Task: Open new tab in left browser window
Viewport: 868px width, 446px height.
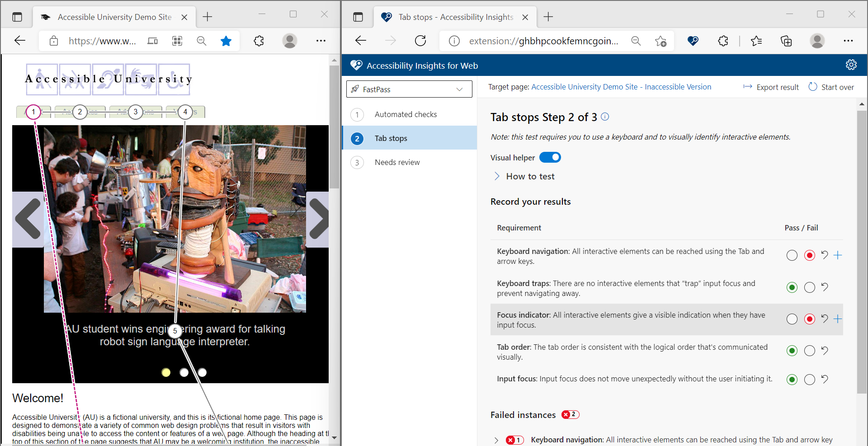Action: (208, 17)
